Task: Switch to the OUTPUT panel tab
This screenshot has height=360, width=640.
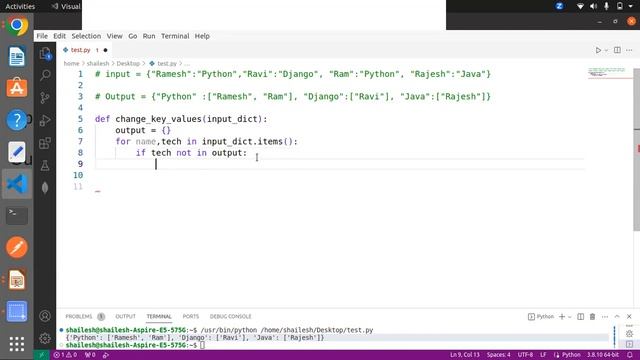Action: pos(125,316)
